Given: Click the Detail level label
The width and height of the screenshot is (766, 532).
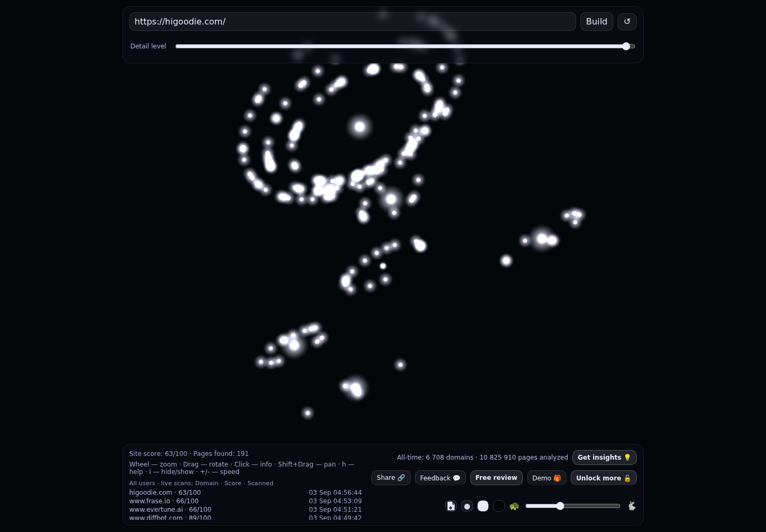Looking at the screenshot, I should [x=148, y=46].
